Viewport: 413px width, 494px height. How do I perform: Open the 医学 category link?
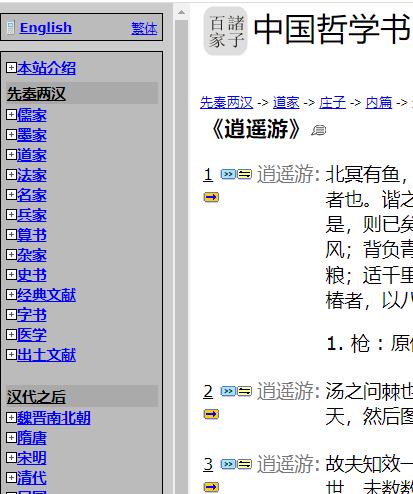point(32,335)
